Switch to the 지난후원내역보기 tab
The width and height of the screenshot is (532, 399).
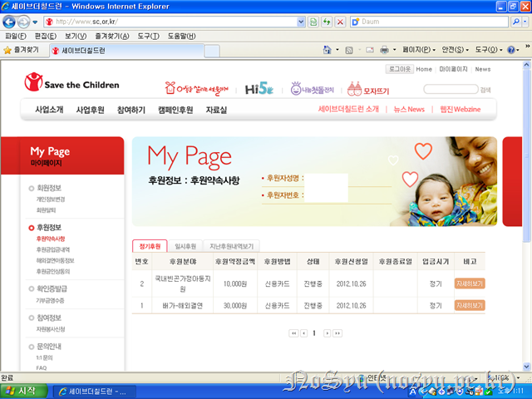coord(232,246)
